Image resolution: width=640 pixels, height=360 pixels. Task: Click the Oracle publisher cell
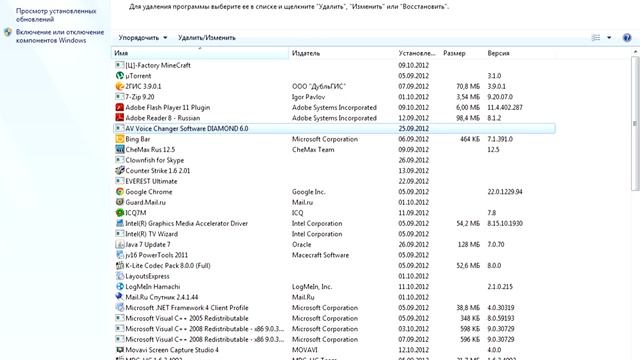[302, 244]
